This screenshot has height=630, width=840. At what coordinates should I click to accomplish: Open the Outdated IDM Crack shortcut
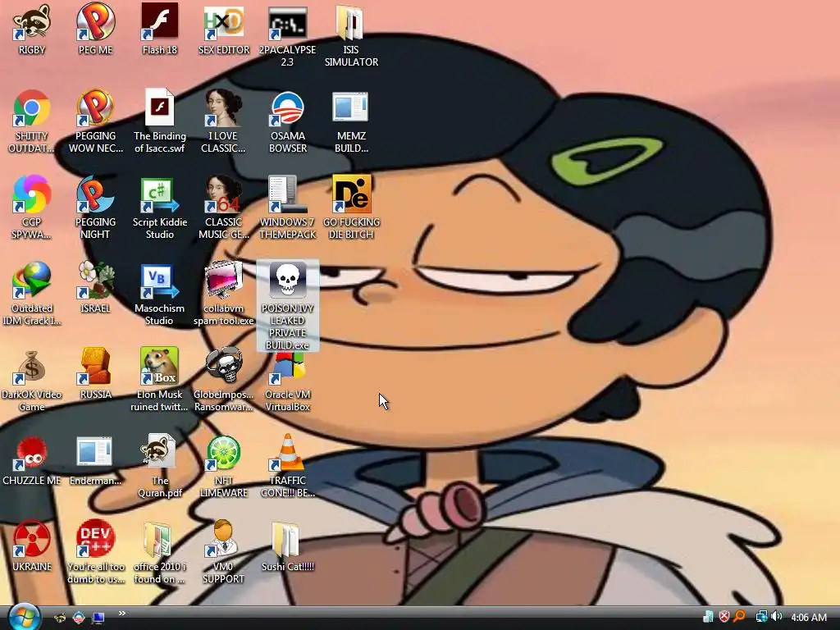pyautogui.click(x=32, y=281)
